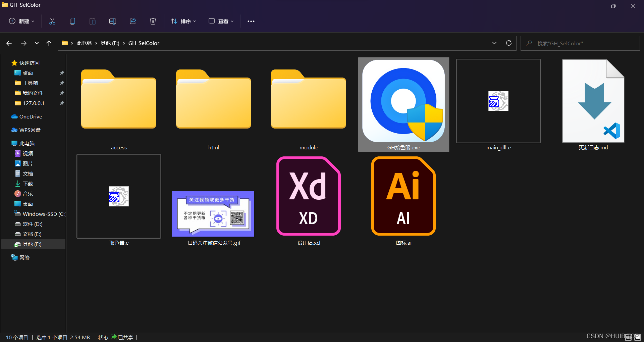Open 工具箱 in quick access
Image resolution: width=644 pixels, height=342 pixels.
[x=30, y=83]
